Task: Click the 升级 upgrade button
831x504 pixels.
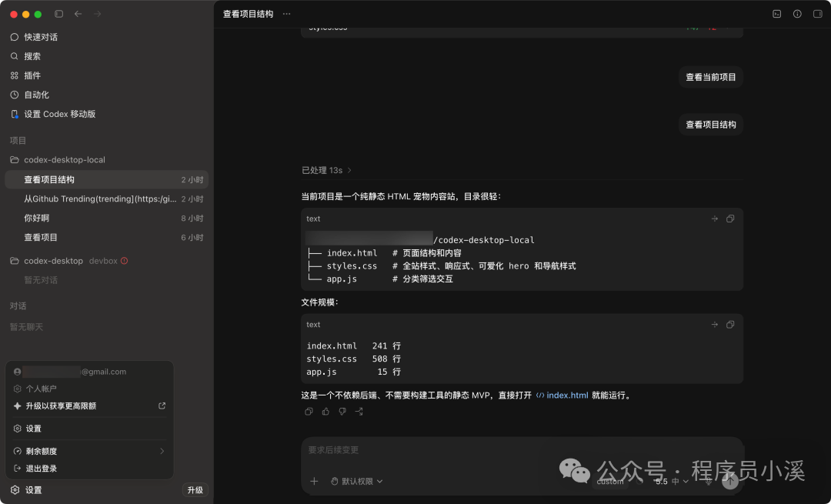Action: click(x=195, y=490)
